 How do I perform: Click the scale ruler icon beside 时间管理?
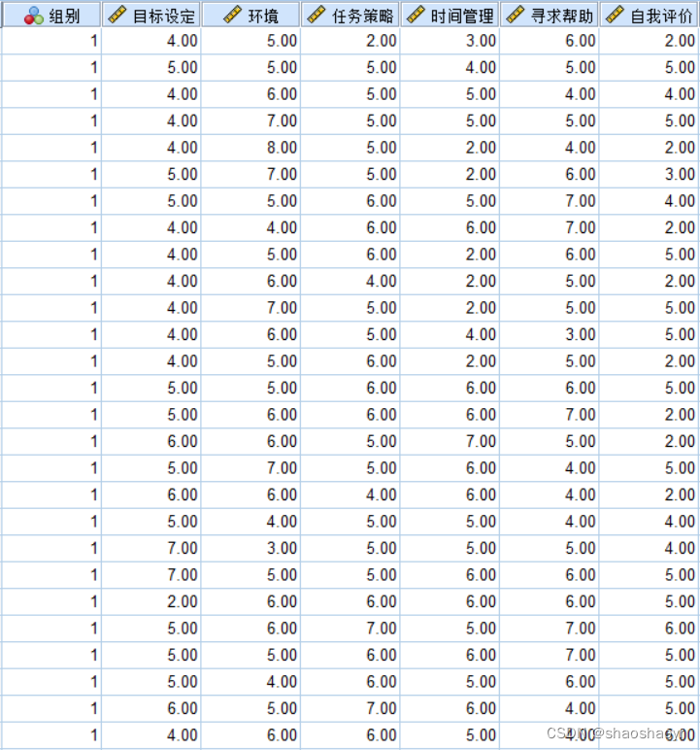tap(416, 15)
